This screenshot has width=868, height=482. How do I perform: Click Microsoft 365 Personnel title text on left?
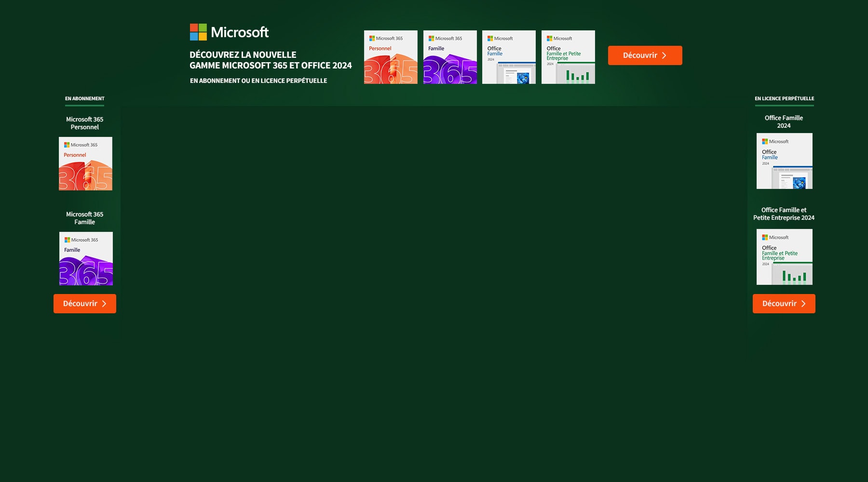pyautogui.click(x=85, y=123)
